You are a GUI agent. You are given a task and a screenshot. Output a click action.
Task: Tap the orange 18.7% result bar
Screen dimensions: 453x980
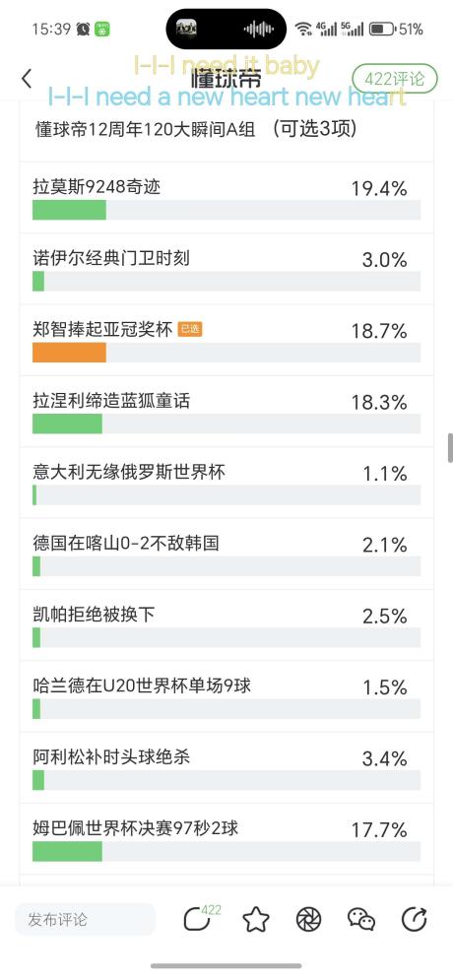coord(69,353)
